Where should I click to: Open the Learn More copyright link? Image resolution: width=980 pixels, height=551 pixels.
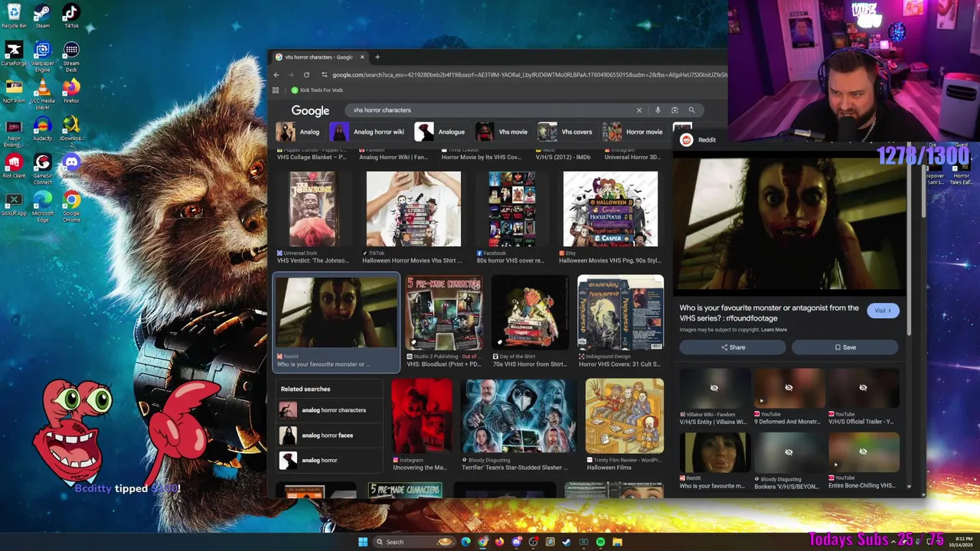pos(774,330)
